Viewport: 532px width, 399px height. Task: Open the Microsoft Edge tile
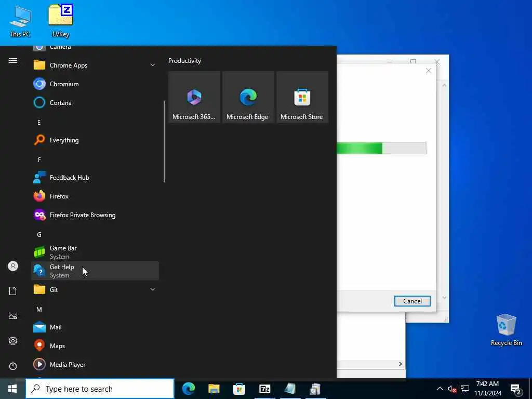(248, 97)
